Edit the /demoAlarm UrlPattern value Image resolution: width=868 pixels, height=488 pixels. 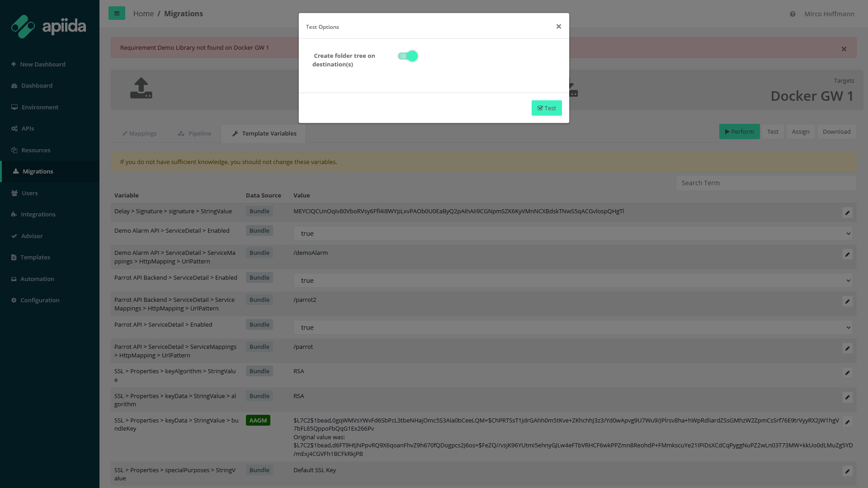click(847, 254)
